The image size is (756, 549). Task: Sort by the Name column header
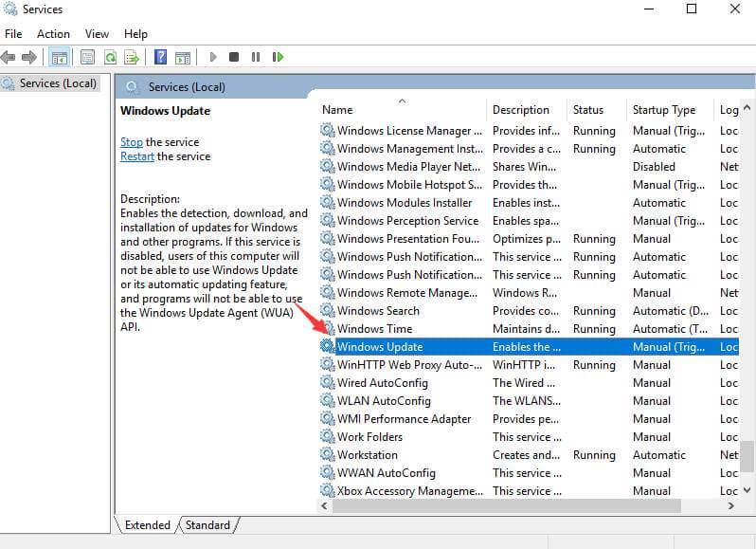(x=403, y=109)
